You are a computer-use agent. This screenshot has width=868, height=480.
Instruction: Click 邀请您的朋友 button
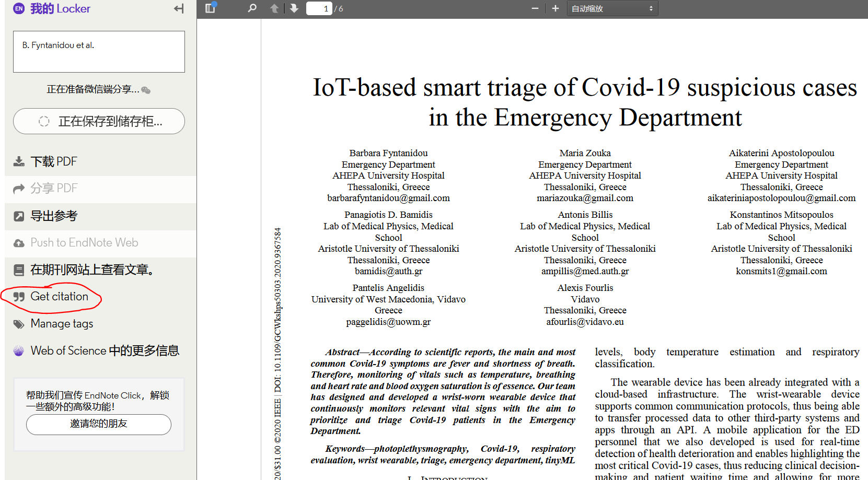(99, 424)
